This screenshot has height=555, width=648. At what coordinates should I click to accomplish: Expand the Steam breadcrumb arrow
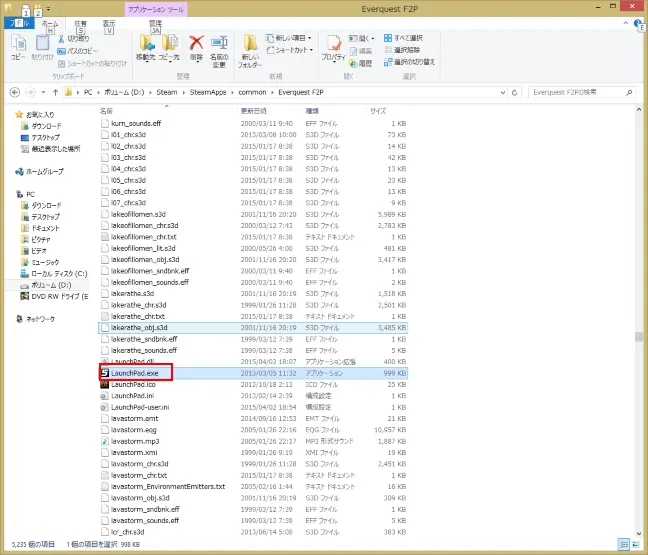tap(183, 92)
